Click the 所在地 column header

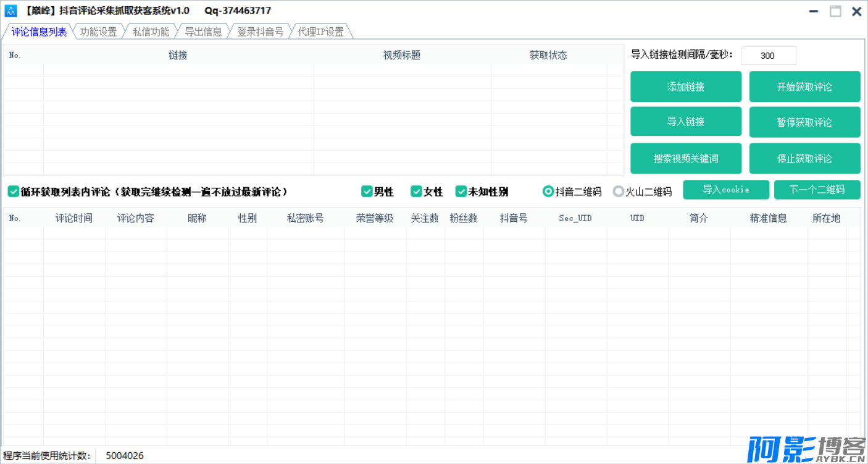pyautogui.click(x=827, y=218)
